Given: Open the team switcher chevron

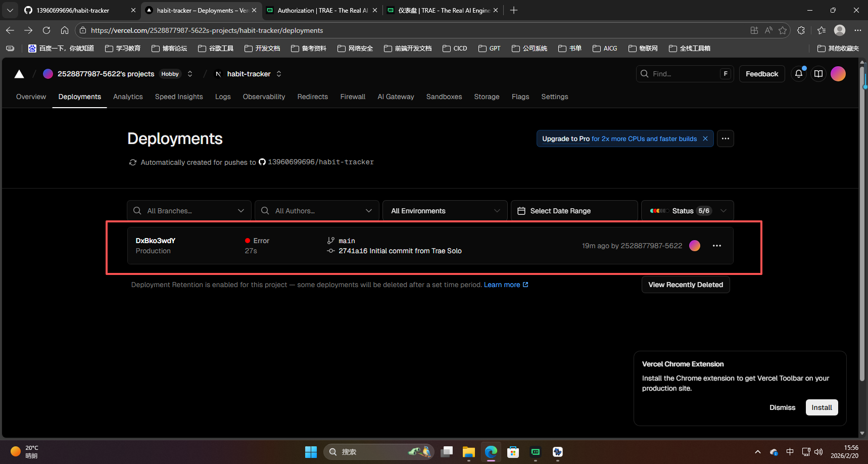Looking at the screenshot, I should pyautogui.click(x=190, y=74).
